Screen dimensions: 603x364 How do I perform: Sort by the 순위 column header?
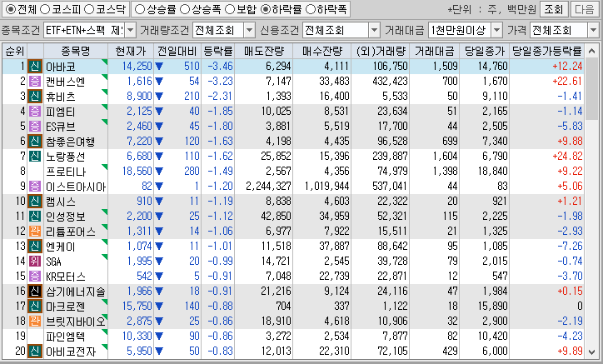click(15, 51)
